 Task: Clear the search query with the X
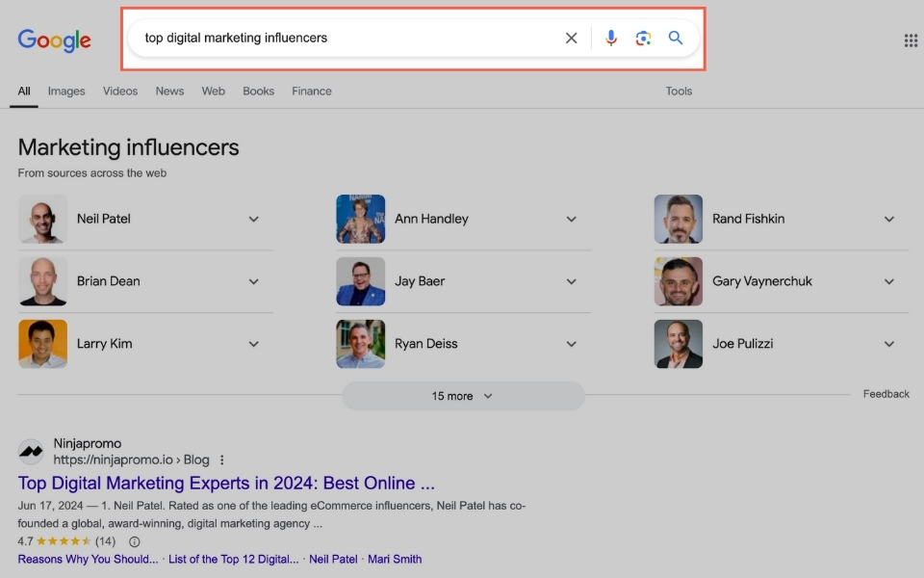tap(571, 38)
